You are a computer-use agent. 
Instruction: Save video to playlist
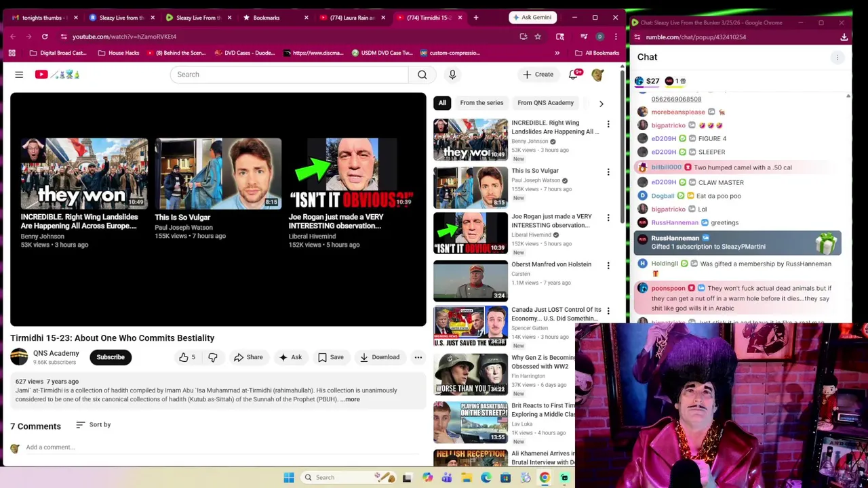[331, 357]
